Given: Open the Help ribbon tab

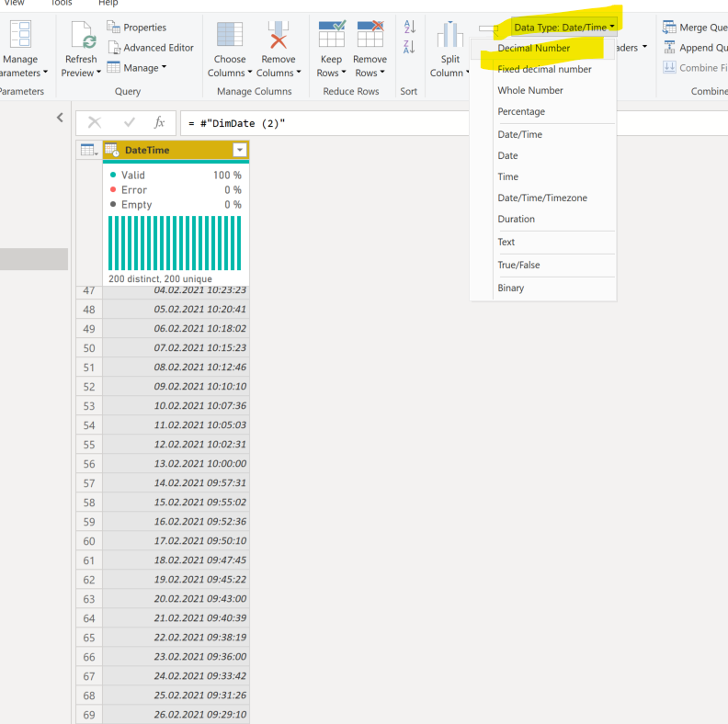Looking at the screenshot, I should 108,4.
